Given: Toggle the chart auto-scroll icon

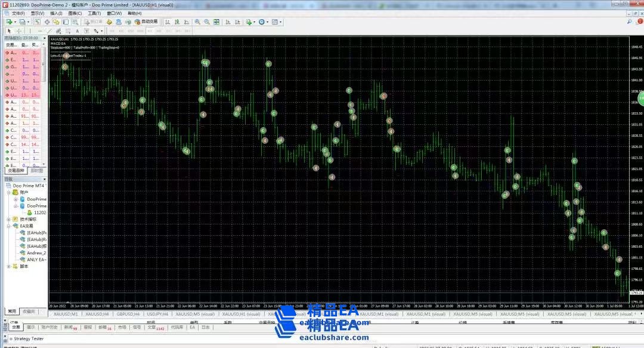Looking at the screenshot, I should pos(228,22).
